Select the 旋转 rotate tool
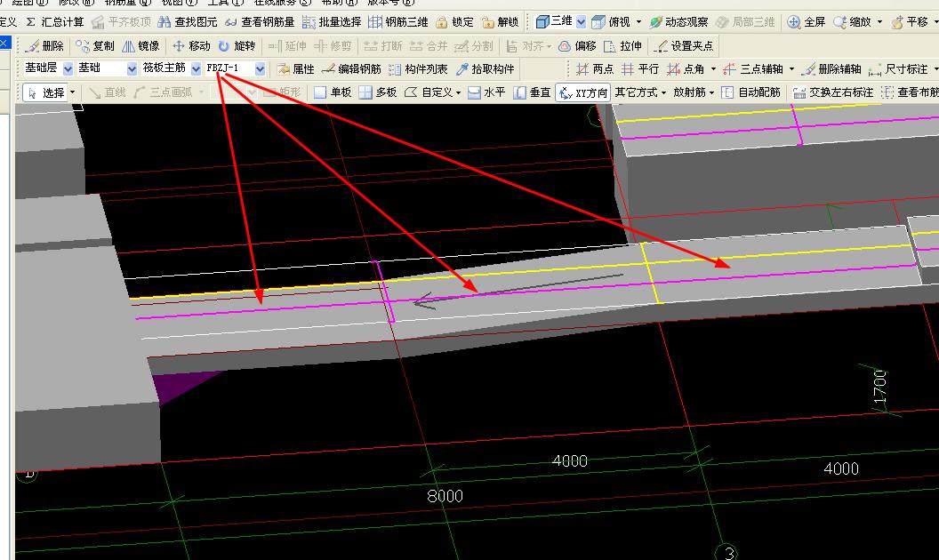The height and width of the screenshot is (560, 939). [237, 46]
